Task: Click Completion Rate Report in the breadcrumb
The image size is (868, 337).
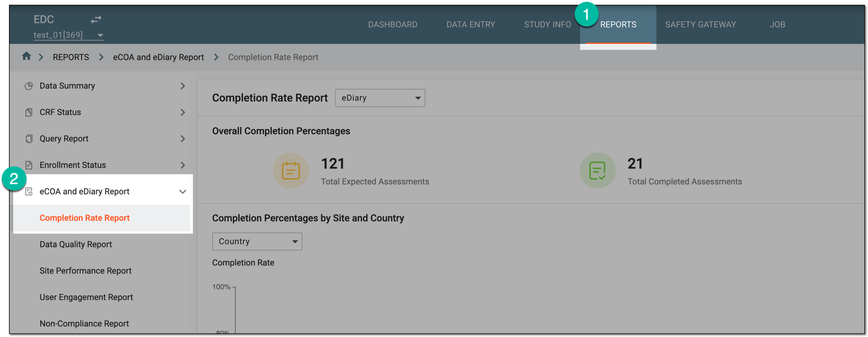Action: [x=273, y=57]
